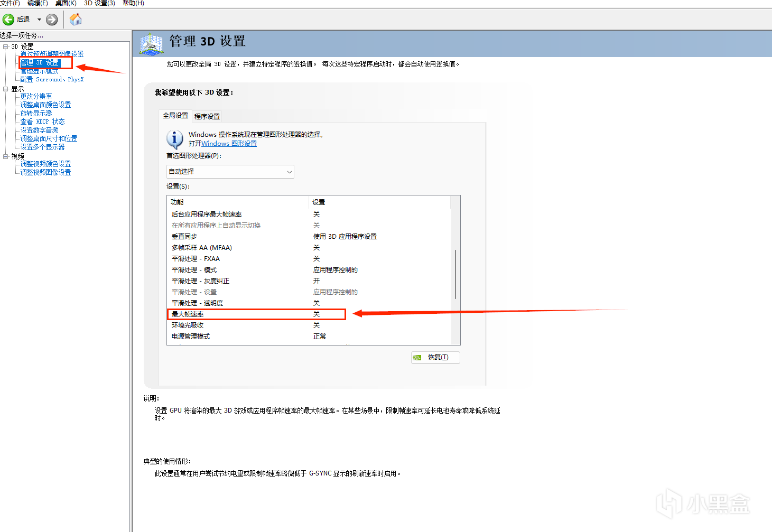This screenshot has height=532, width=772.
Task: Click the green Back arrow button
Action: pos(8,20)
